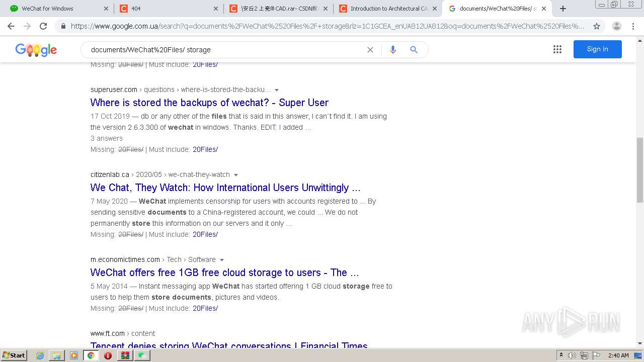Expand options for the citizenlab.ca result

pyautogui.click(x=236, y=175)
